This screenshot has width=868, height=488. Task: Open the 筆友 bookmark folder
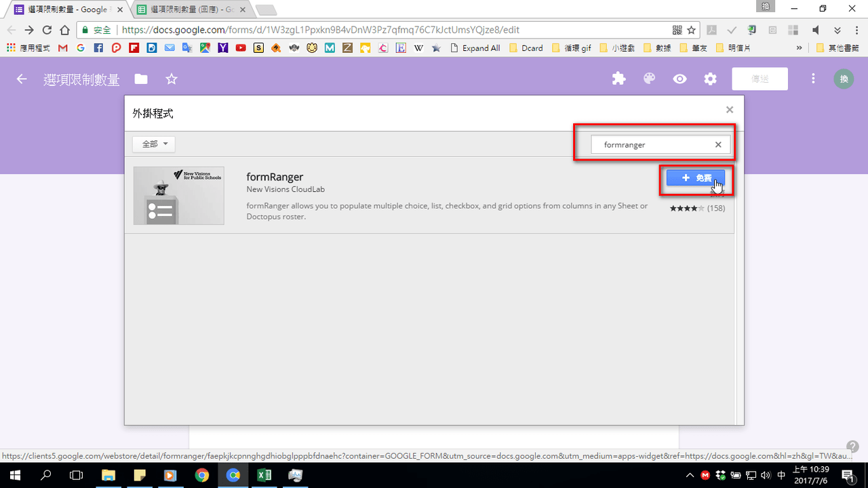[694, 48]
